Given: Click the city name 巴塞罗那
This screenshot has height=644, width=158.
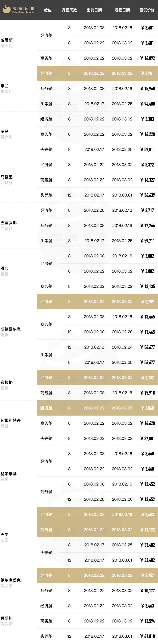Looking at the screenshot, I should 8,223.
